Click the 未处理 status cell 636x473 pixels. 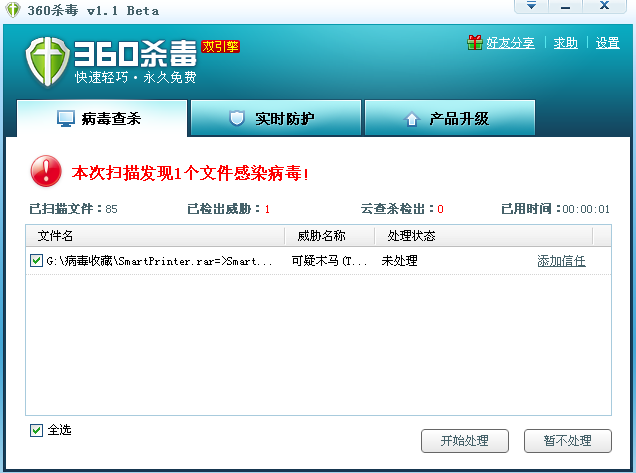pos(399,261)
